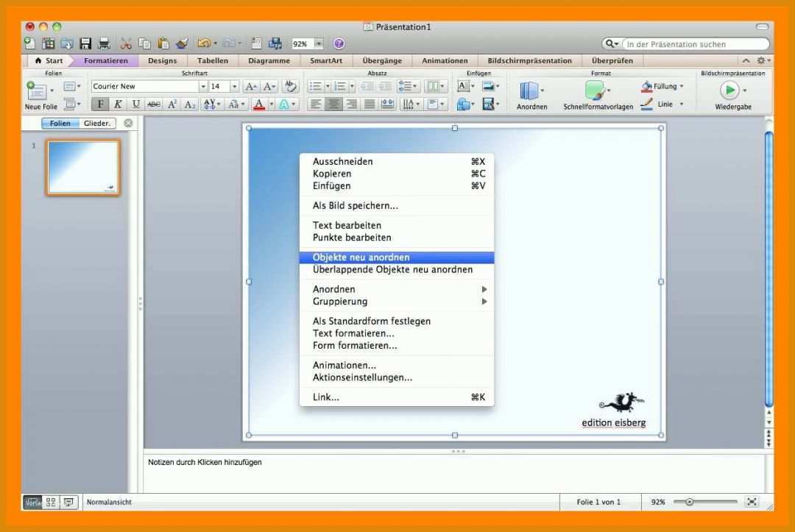795x532 pixels.
Task: Close the slides pane with X button
Action: pyautogui.click(x=128, y=123)
